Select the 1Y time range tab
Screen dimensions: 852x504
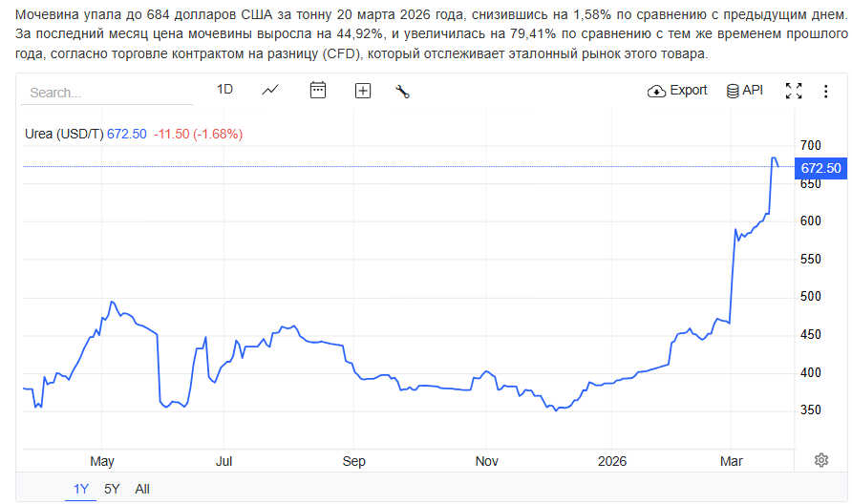pos(81,489)
